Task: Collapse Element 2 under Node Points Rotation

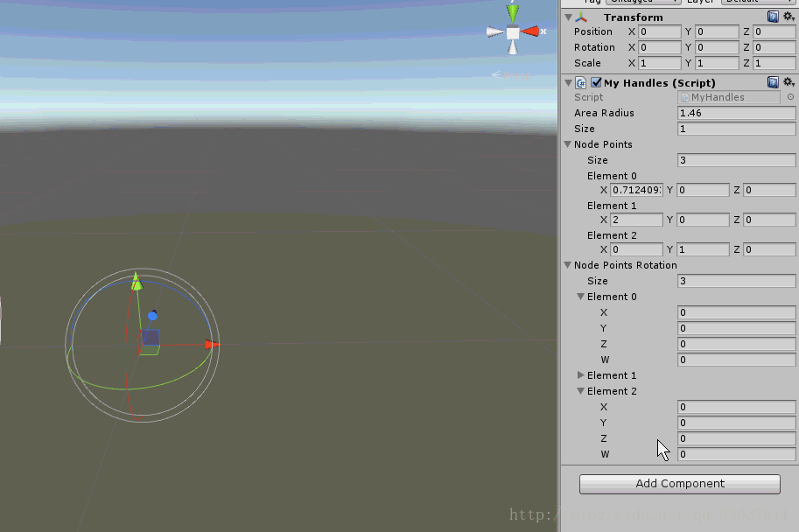Action: [x=580, y=391]
